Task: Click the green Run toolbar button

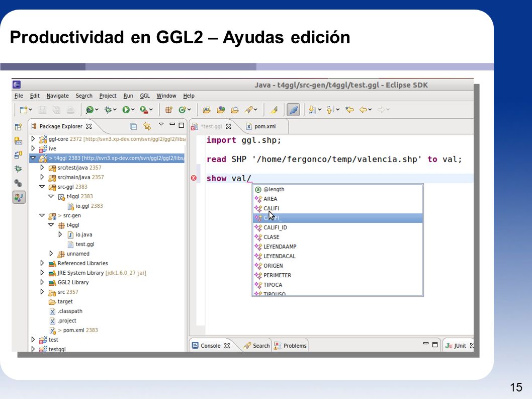Action: tap(126, 110)
